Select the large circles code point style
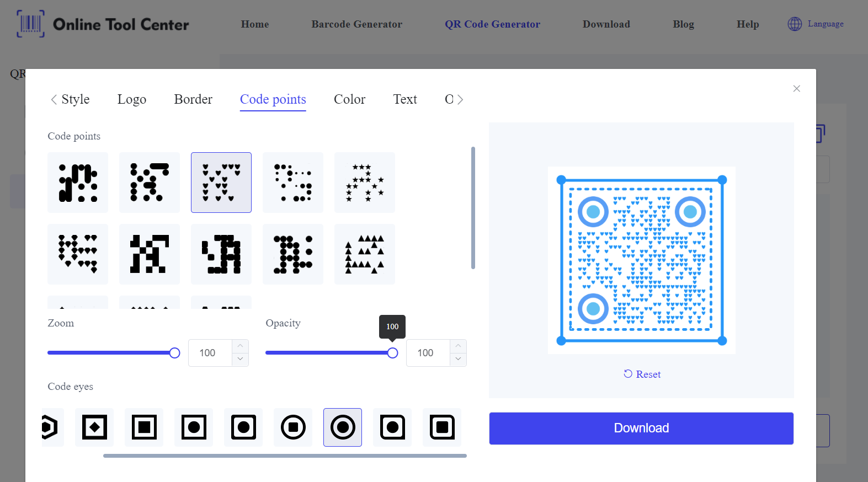Screen dimensions: 868x482 [x=293, y=254]
